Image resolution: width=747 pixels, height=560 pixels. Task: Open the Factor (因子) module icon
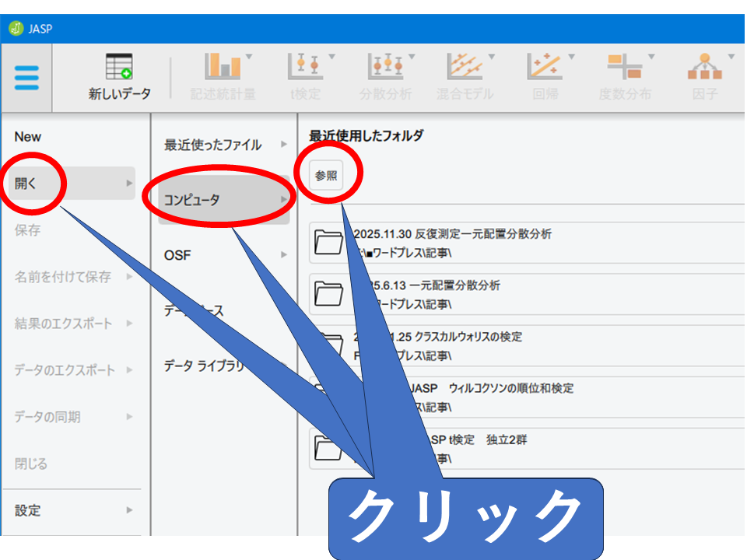tap(704, 76)
